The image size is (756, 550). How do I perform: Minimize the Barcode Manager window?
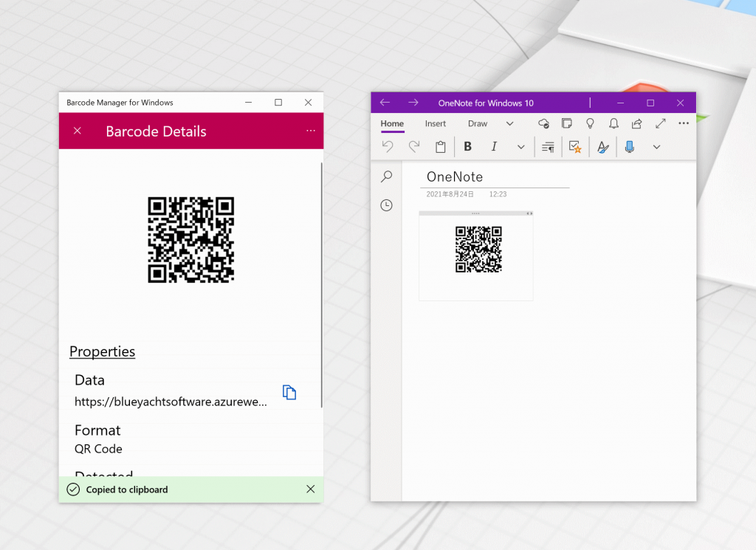[248, 102]
